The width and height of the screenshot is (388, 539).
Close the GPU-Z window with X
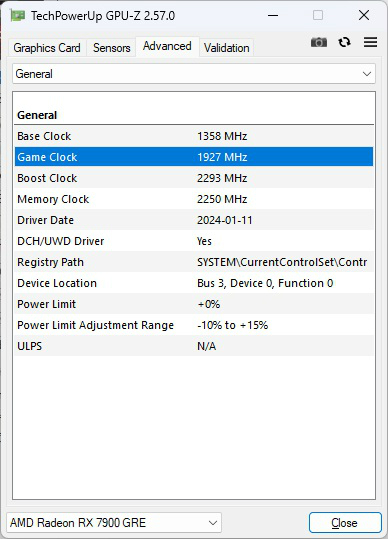point(364,15)
